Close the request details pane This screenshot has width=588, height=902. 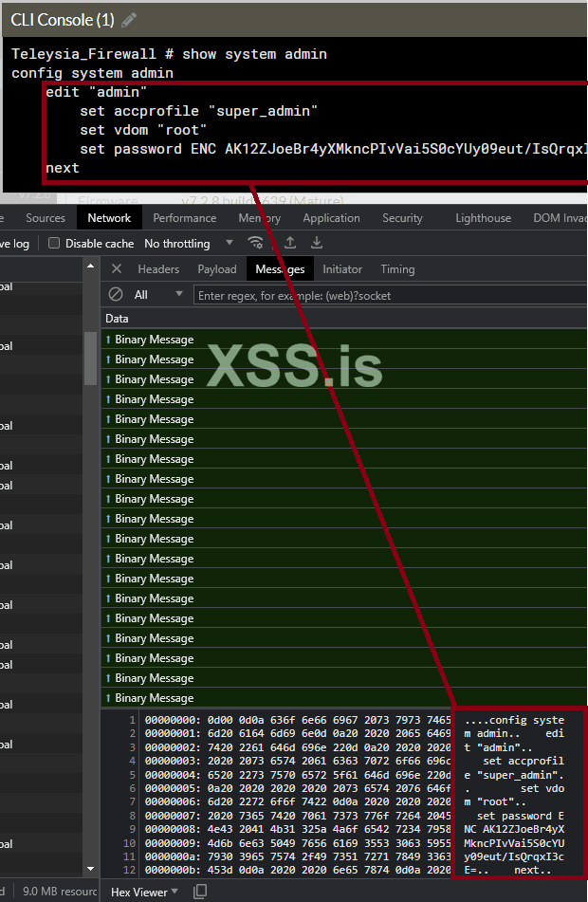click(117, 268)
